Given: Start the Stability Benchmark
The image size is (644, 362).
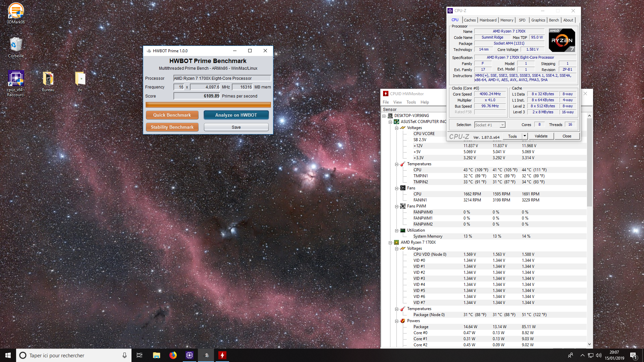Looking at the screenshot, I should pos(172,127).
